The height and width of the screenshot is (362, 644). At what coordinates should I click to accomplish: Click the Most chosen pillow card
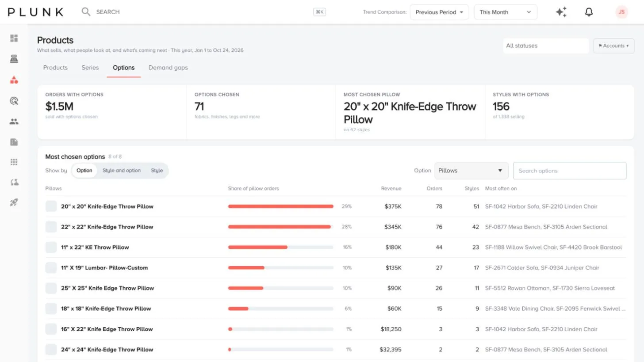(x=410, y=112)
